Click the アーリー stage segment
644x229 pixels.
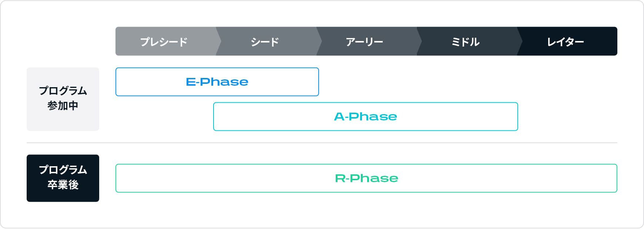366,41
